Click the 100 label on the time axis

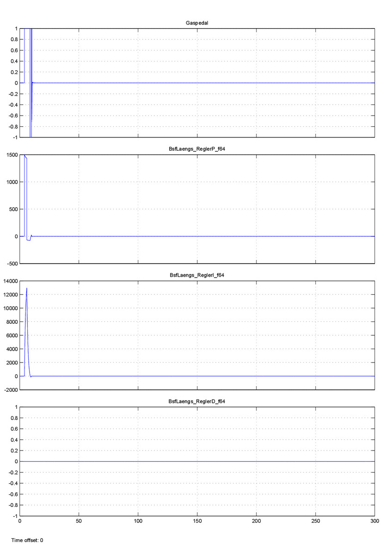(x=138, y=521)
